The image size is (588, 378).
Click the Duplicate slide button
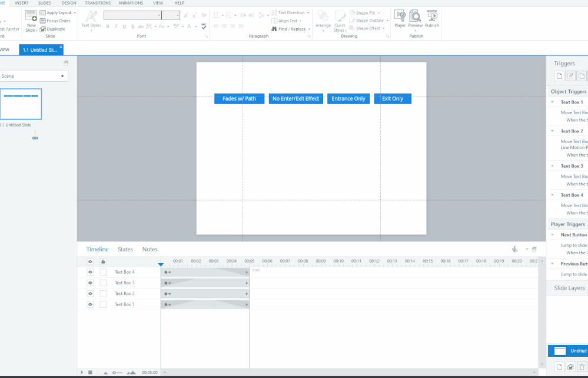point(53,29)
